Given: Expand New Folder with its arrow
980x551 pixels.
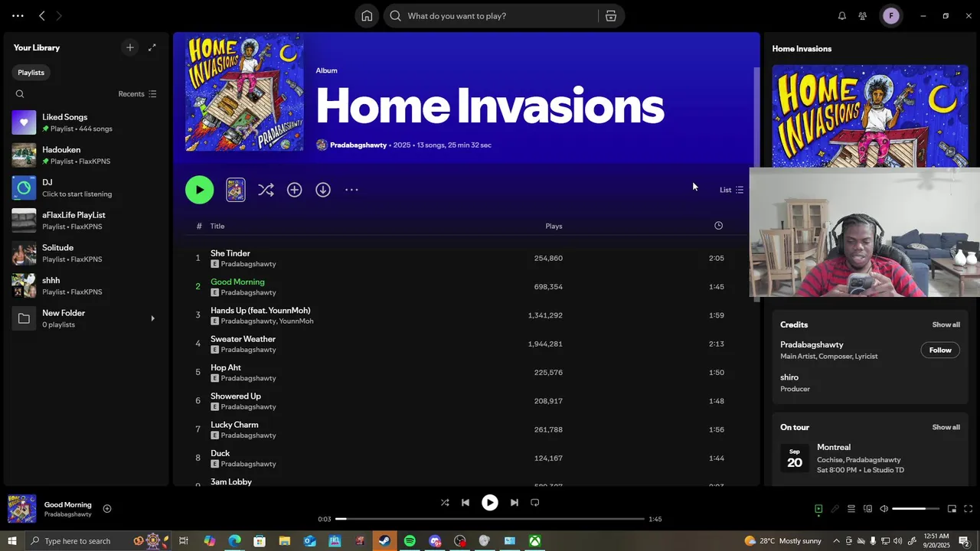Looking at the screenshot, I should coord(152,318).
